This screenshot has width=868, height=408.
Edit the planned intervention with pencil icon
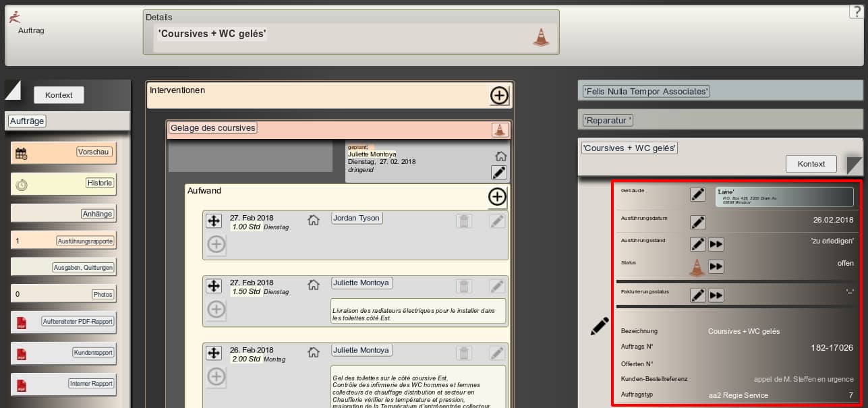click(x=499, y=173)
